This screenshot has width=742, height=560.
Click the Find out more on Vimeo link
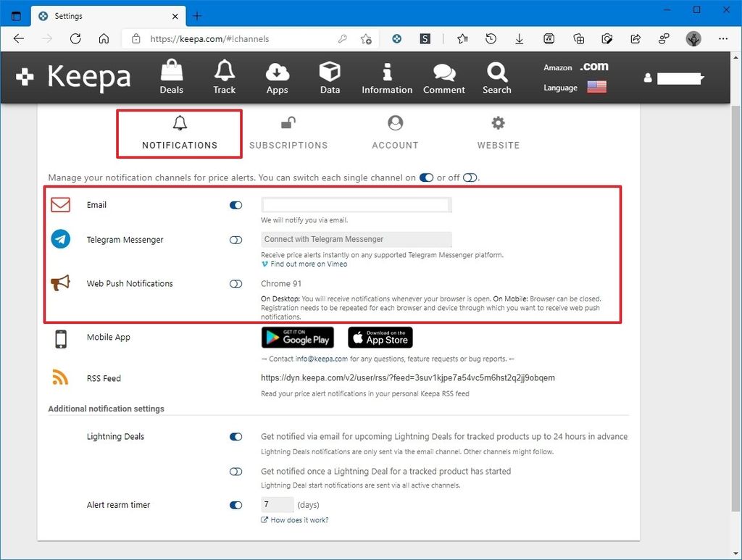click(x=306, y=264)
